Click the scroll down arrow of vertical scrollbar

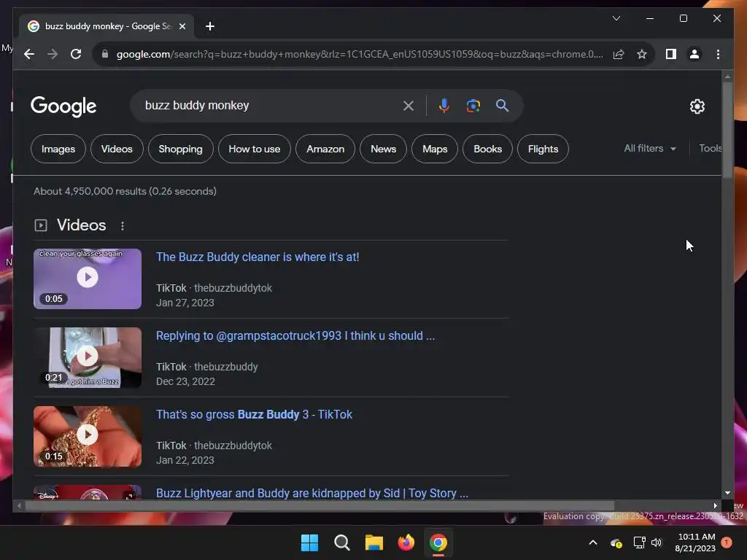coord(727,493)
